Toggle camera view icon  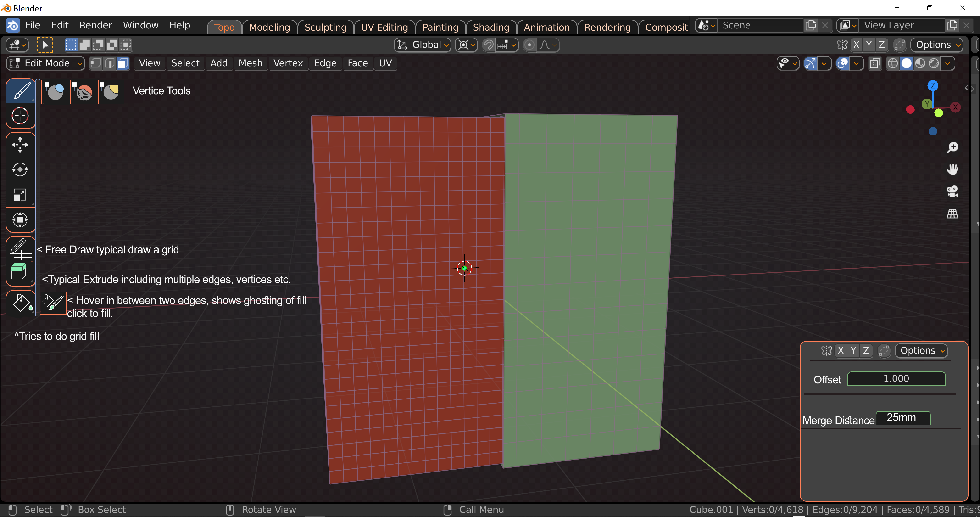click(952, 191)
